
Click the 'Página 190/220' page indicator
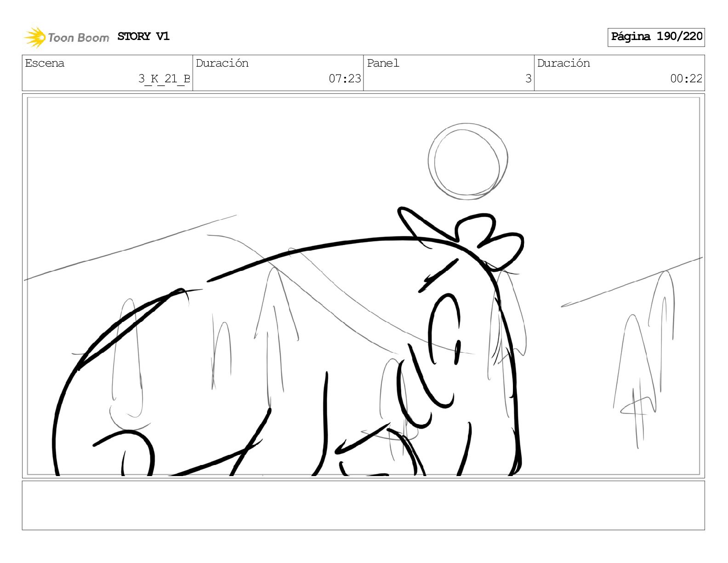click(x=656, y=37)
